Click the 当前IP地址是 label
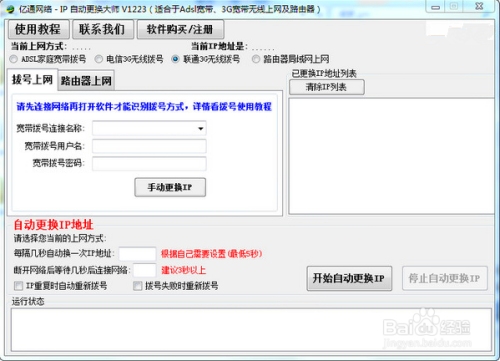Screen dimensions: 500x361 click(x=219, y=46)
